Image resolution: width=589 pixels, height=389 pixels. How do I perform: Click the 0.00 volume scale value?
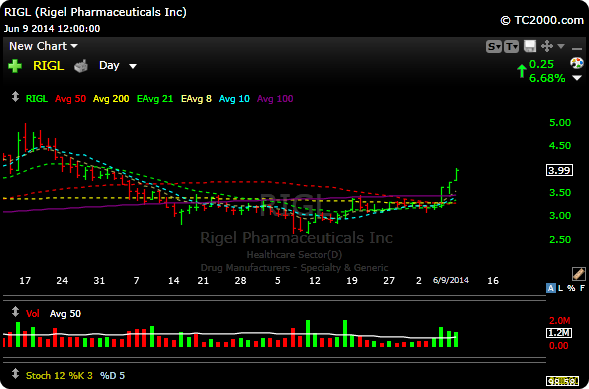click(559, 345)
